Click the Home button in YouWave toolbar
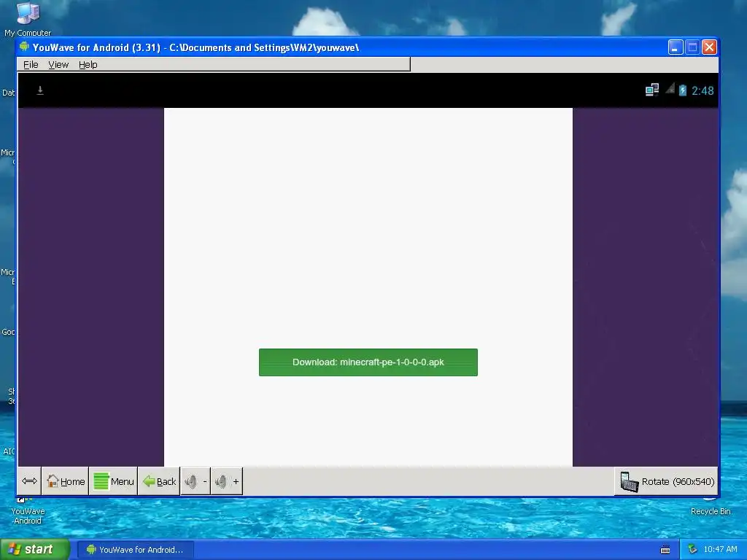This screenshot has height=560, width=747. 65,481
